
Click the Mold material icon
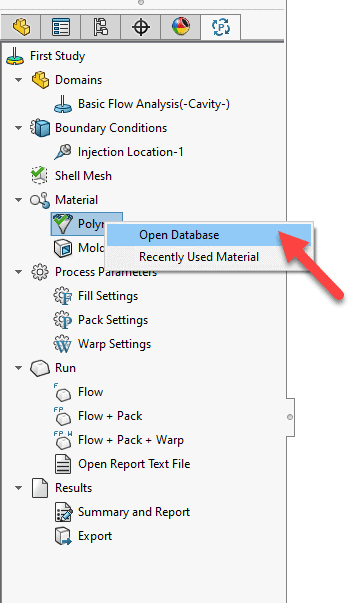(63, 248)
